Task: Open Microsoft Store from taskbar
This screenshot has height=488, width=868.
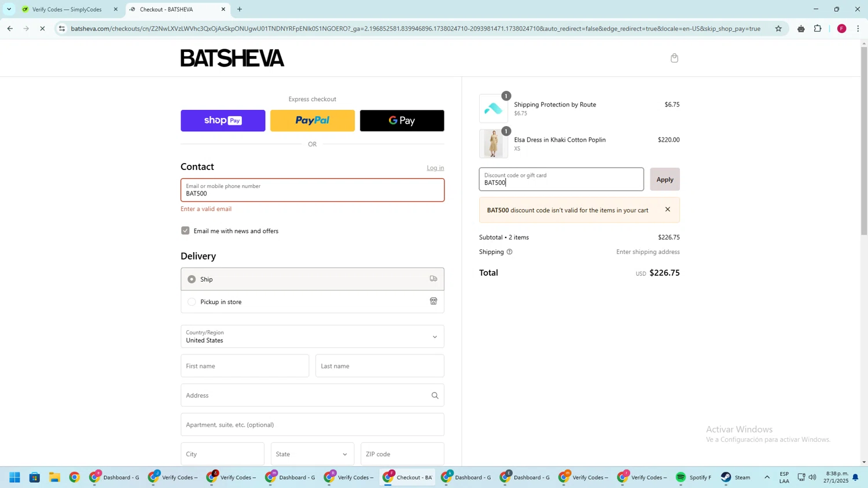Action: [35, 477]
